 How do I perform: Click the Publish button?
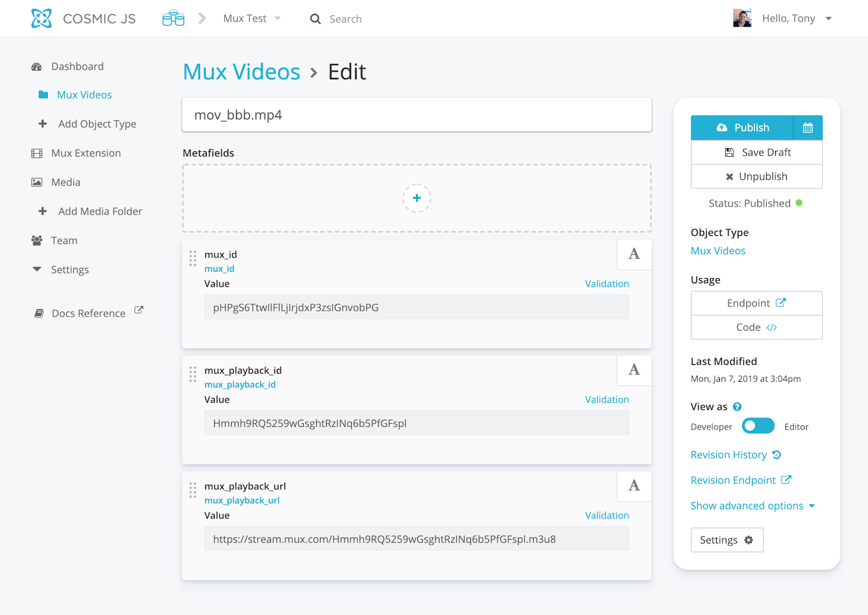pos(742,127)
